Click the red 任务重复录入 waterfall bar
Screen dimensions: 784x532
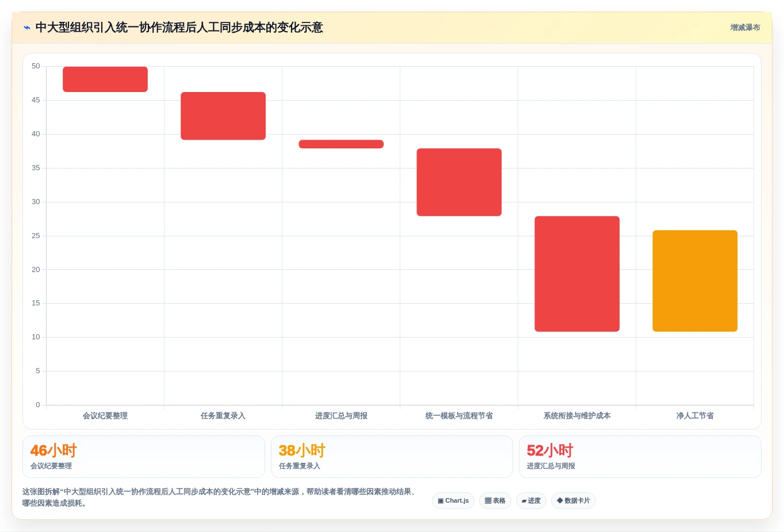click(223, 116)
